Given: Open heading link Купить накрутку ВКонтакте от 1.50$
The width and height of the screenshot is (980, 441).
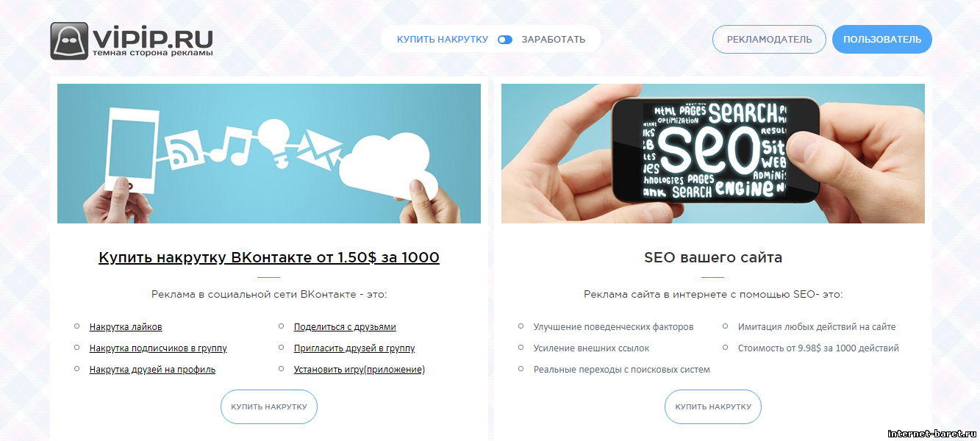Looking at the screenshot, I should click(269, 258).
